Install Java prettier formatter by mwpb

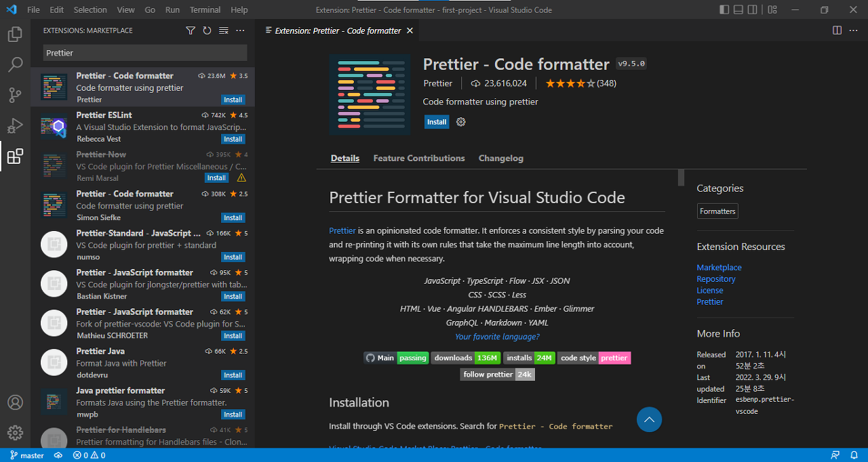(x=233, y=414)
